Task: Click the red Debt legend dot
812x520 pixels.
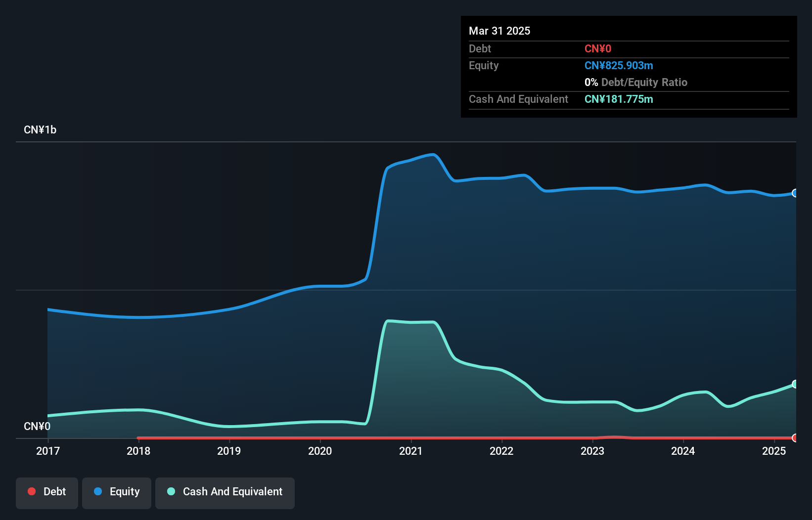Action: coord(32,491)
